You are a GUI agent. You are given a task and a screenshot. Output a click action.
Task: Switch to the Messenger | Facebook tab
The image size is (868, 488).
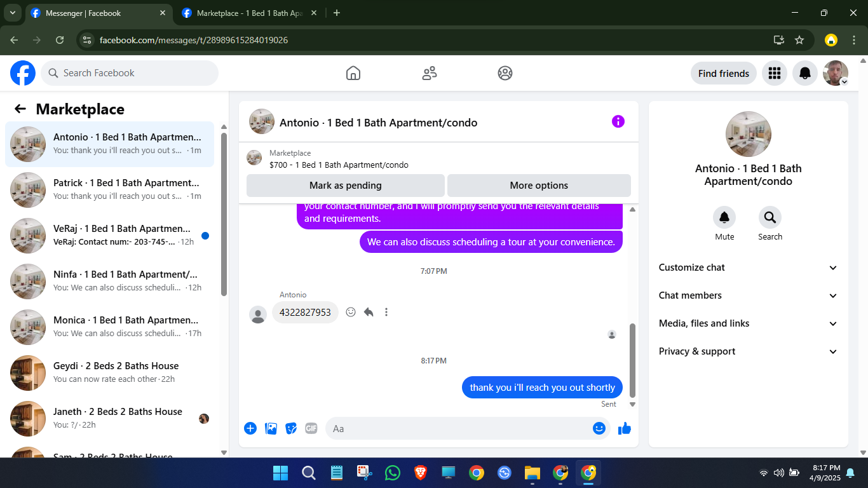(x=98, y=13)
